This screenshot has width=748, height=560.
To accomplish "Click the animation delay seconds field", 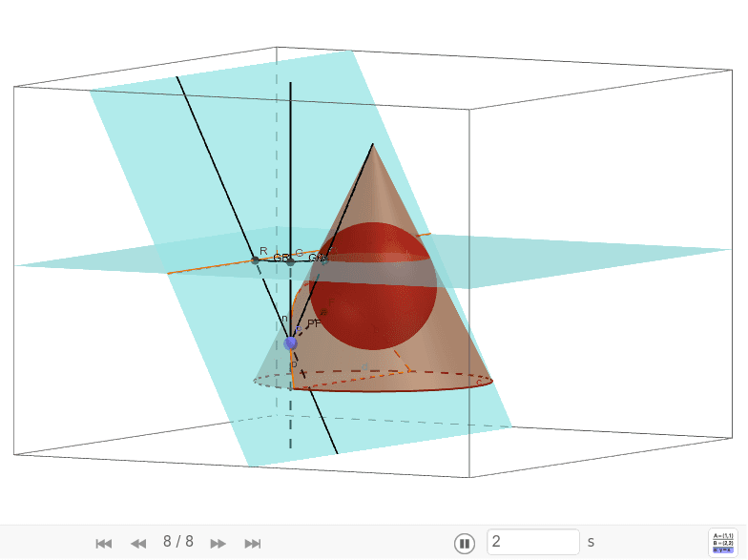I will [532, 542].
